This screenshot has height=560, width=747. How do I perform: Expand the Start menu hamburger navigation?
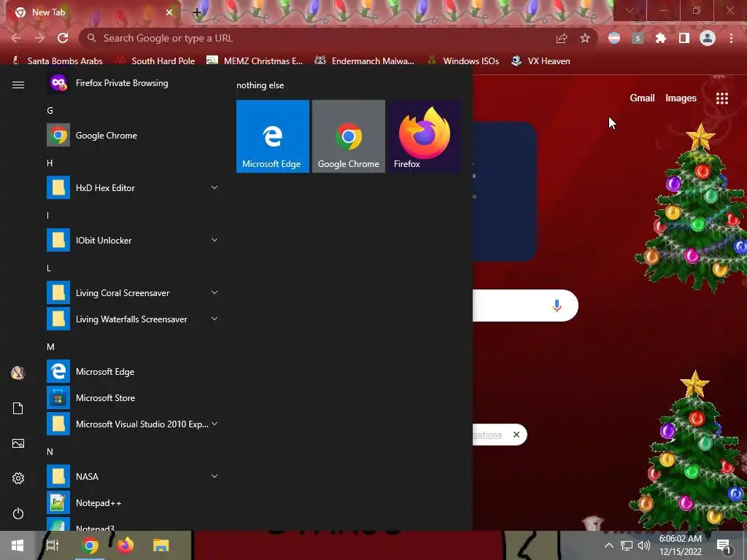18,85
